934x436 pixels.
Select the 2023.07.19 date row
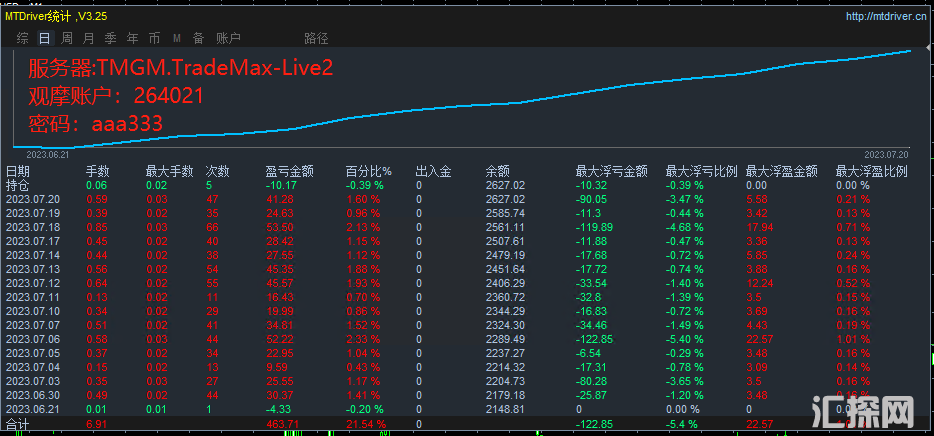(x=467, y=213)
